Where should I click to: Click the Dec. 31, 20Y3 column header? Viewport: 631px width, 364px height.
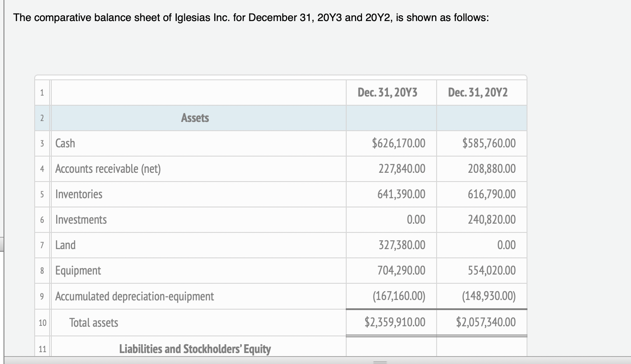387,93
